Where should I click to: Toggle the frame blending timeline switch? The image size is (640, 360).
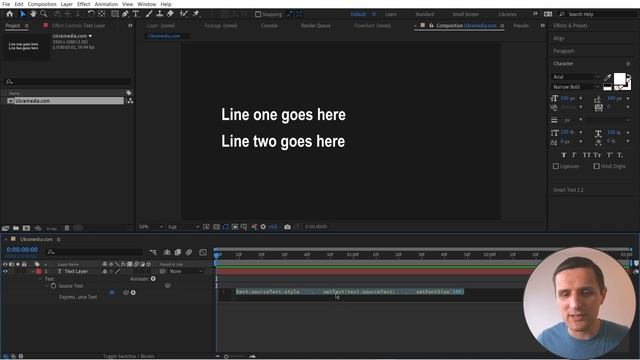(178, 252)
